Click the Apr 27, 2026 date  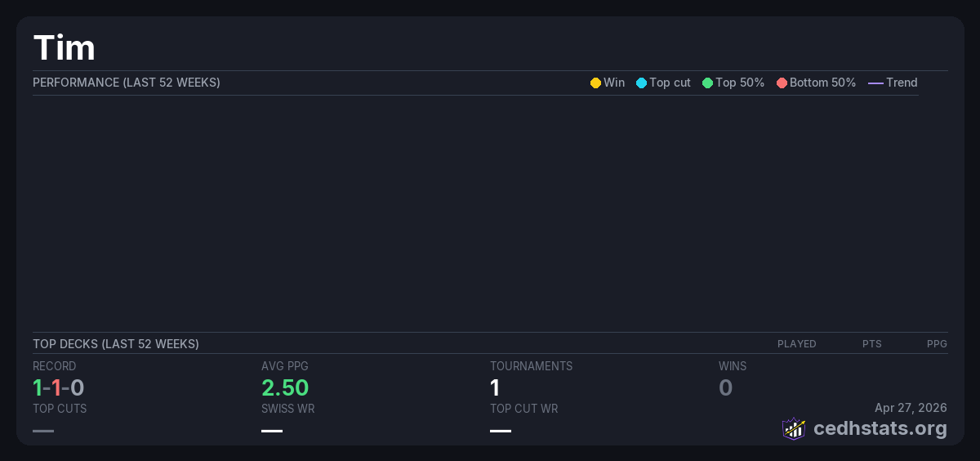911,408
